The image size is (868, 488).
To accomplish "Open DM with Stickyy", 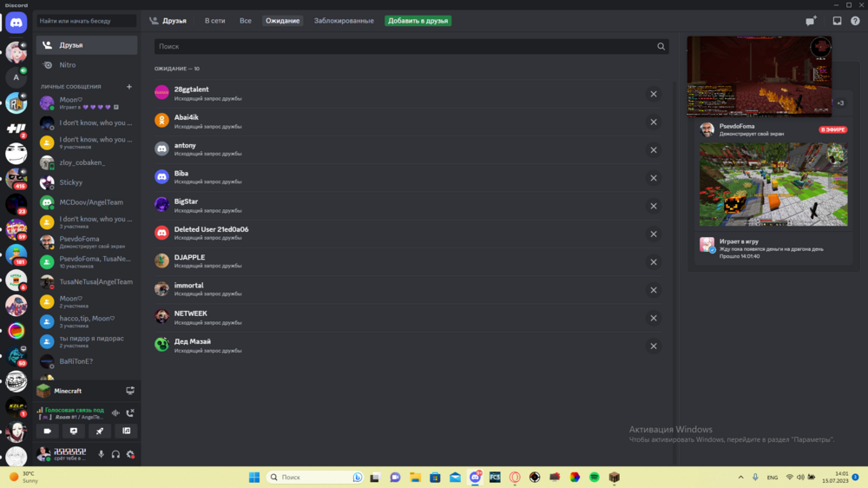I will (87, 182).
